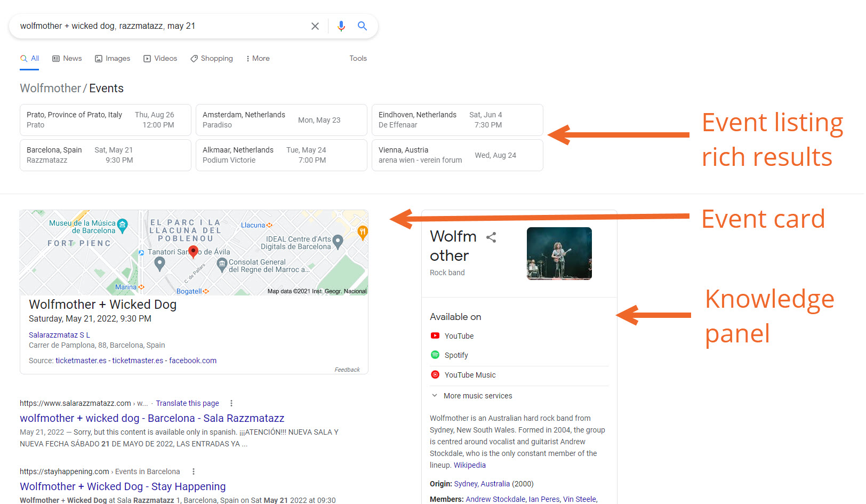
Task: Click the Tanatori Sancho de Ávila label
Action: click(189, 252)
